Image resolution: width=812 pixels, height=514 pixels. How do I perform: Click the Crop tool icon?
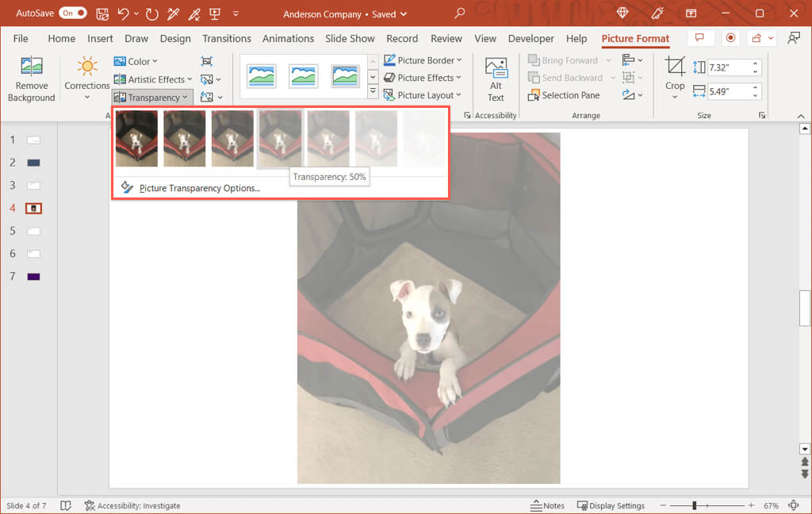(x=675, y=67)
